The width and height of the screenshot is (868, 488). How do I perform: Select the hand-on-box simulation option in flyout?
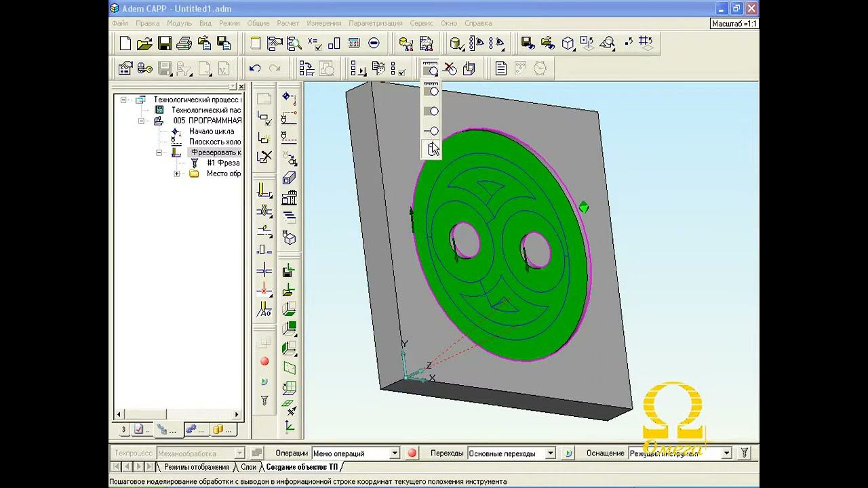(x=431, y=149)
